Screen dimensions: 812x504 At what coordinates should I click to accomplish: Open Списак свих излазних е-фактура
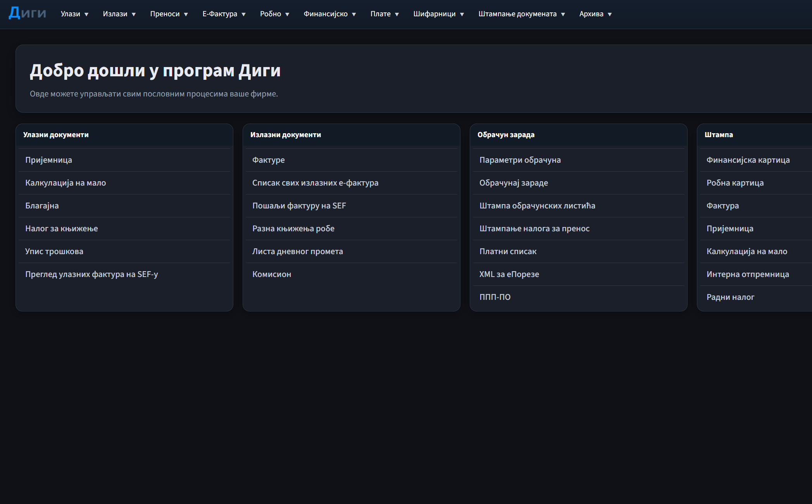click(x=352, y=183)
